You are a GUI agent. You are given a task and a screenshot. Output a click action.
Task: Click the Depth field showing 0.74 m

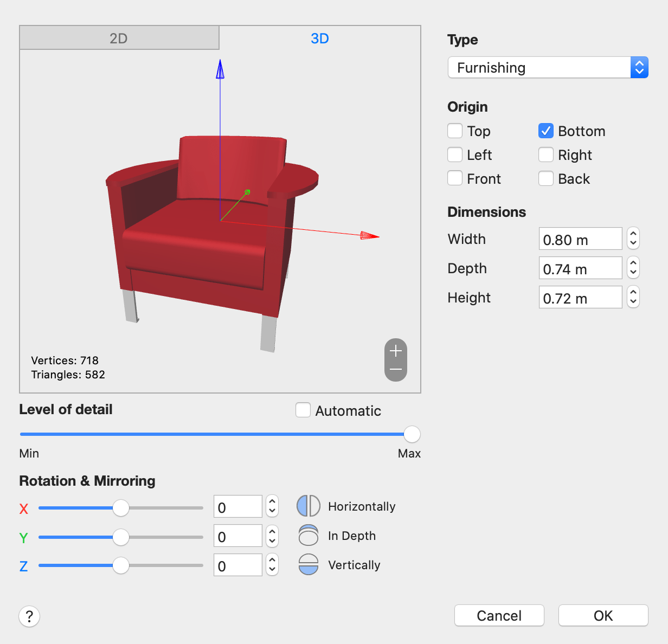[580, 268]
